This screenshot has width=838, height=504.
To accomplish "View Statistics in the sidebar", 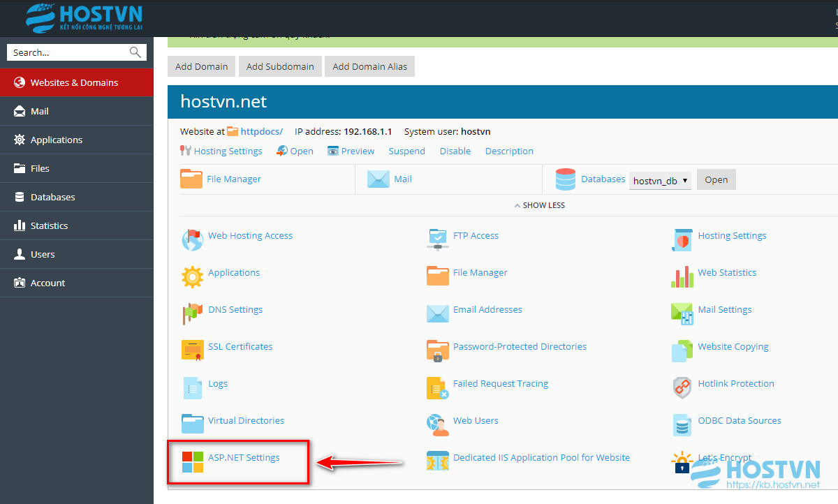I will pyautogui.click(x=77, y=225).
